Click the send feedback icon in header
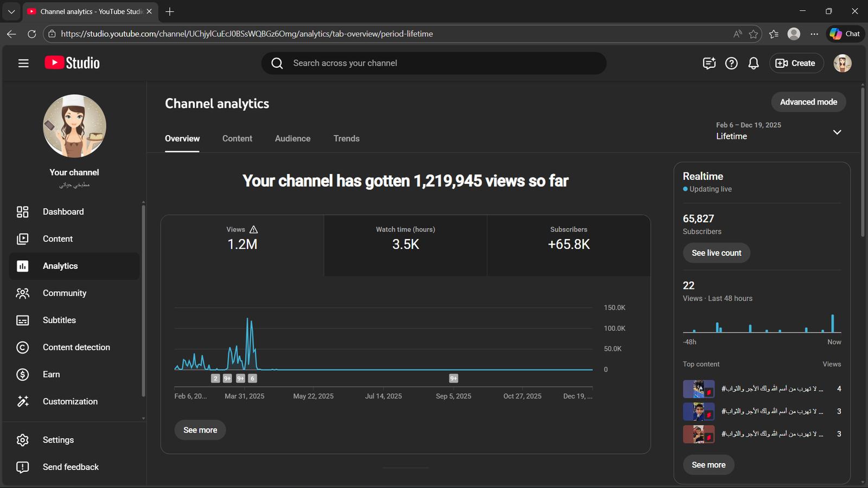The image size is (868, 488). (709, 63)
